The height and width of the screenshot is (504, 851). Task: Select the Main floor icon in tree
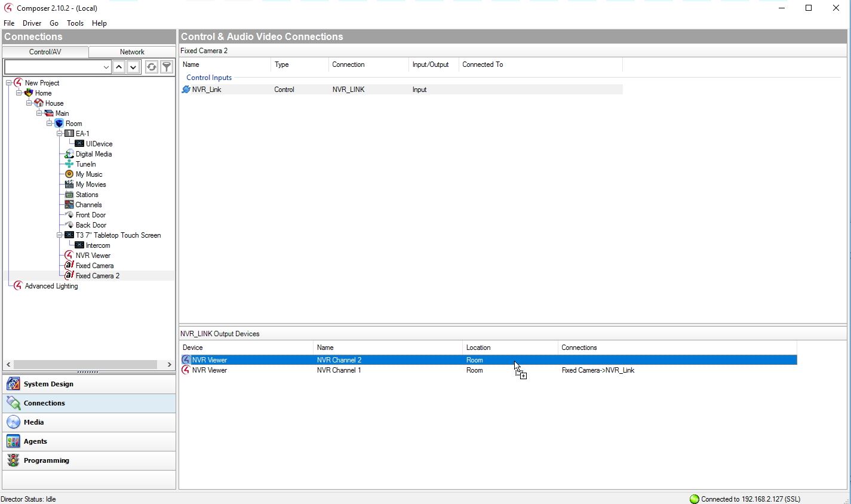coord(48,113)
